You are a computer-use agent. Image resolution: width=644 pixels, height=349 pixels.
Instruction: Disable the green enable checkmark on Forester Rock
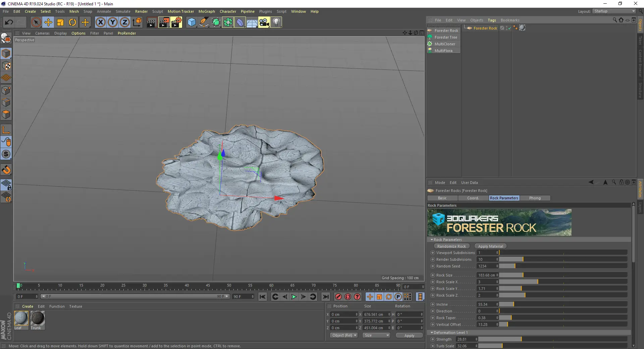coord(509,28)
